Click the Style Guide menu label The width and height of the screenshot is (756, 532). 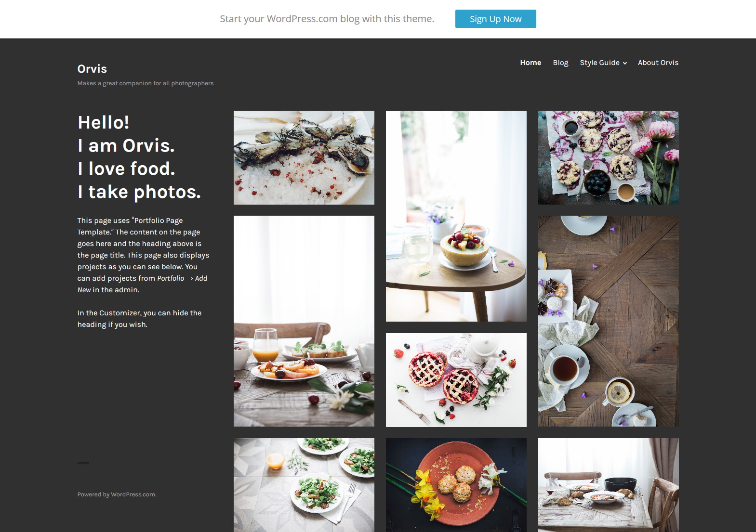599,63
